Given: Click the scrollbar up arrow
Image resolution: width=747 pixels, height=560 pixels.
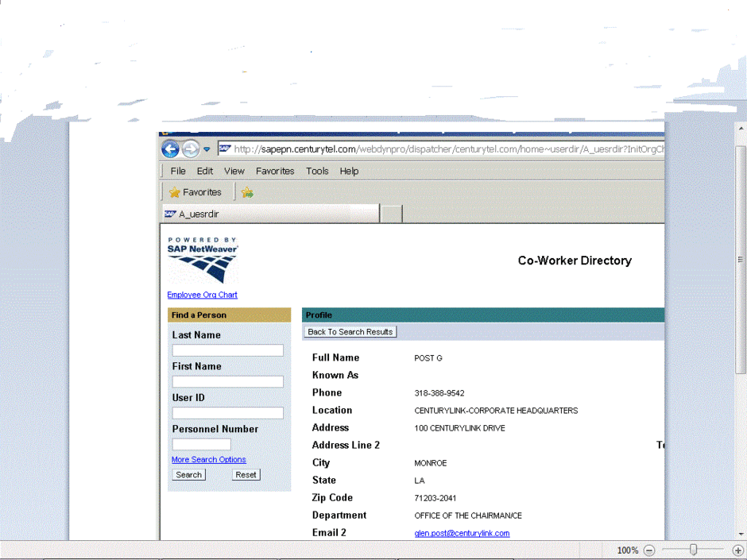Looking at the screenshot, I should (741, 129).
